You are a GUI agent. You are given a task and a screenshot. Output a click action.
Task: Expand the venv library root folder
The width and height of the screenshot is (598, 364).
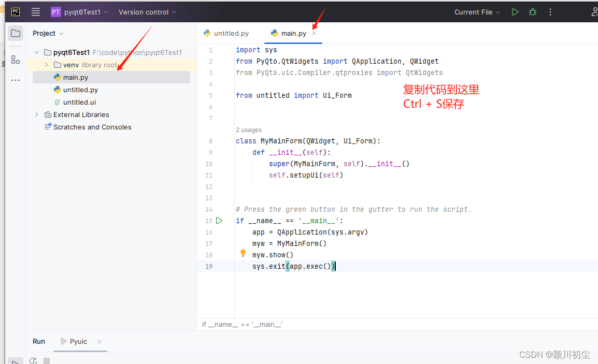click(46, 65)
